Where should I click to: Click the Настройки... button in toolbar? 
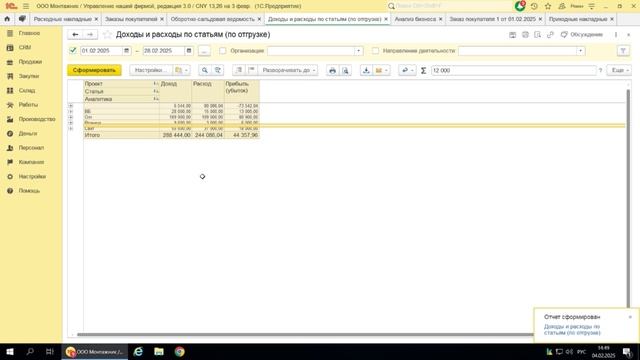point(151,70)
